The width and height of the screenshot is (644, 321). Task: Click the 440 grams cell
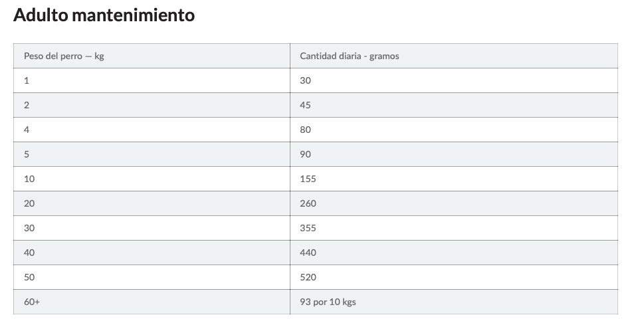(454, 253)
